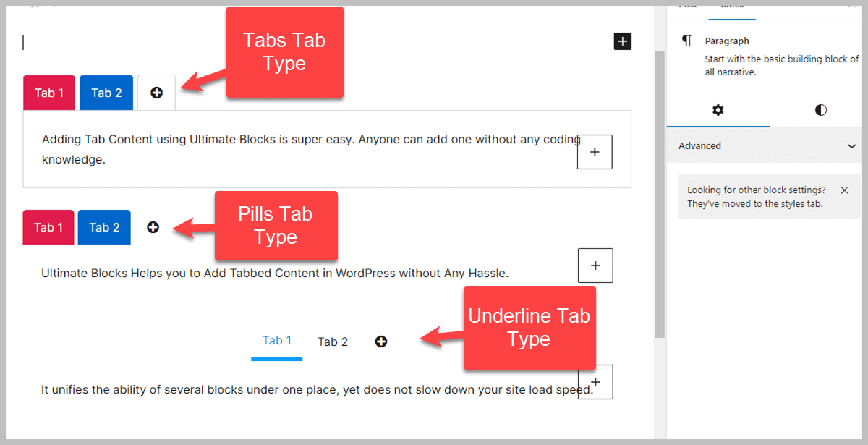Viewport: 868px width, 445px height.
Task: Switch to the Styles half-moon panel icon
Action: click(820, 110)
